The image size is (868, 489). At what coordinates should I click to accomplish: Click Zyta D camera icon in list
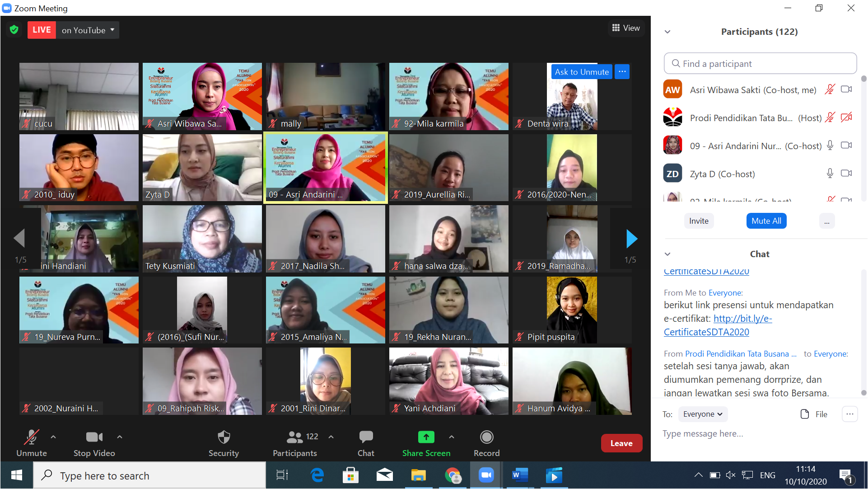[846, 174]
